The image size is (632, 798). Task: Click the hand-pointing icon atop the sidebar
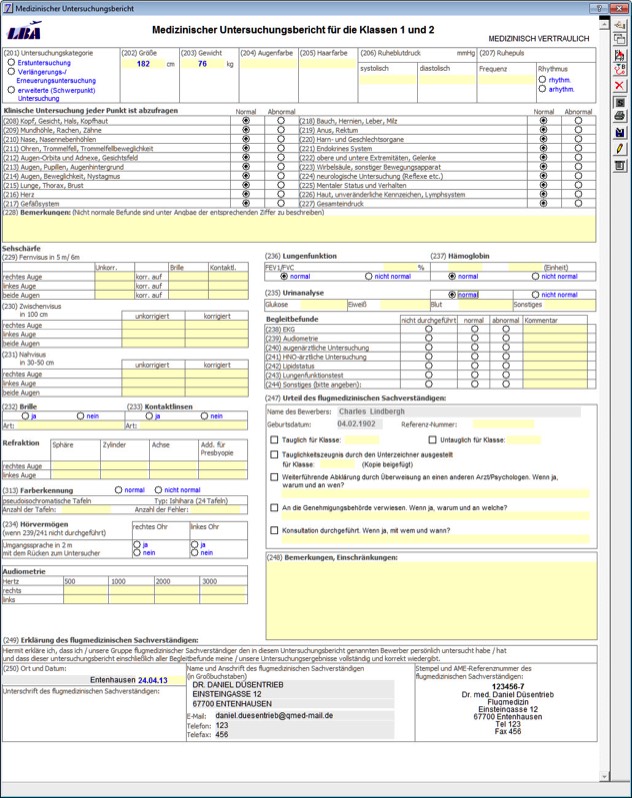[x=619, y=24]
